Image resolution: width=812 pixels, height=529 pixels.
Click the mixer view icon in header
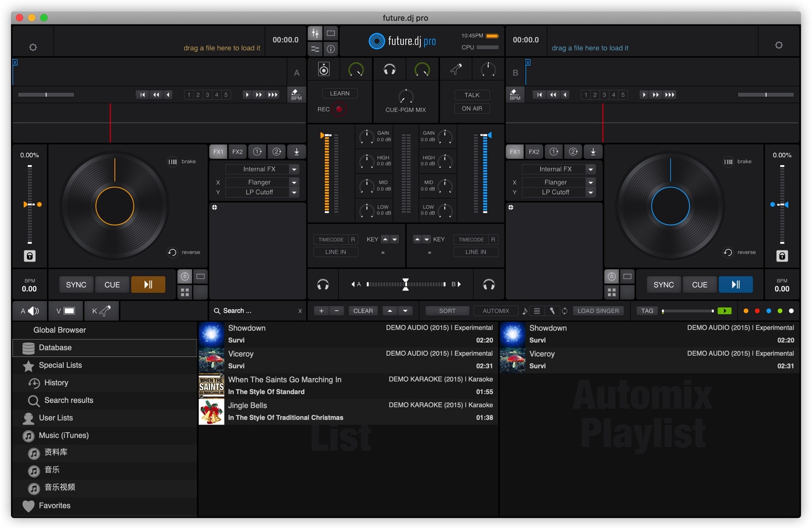315,33
